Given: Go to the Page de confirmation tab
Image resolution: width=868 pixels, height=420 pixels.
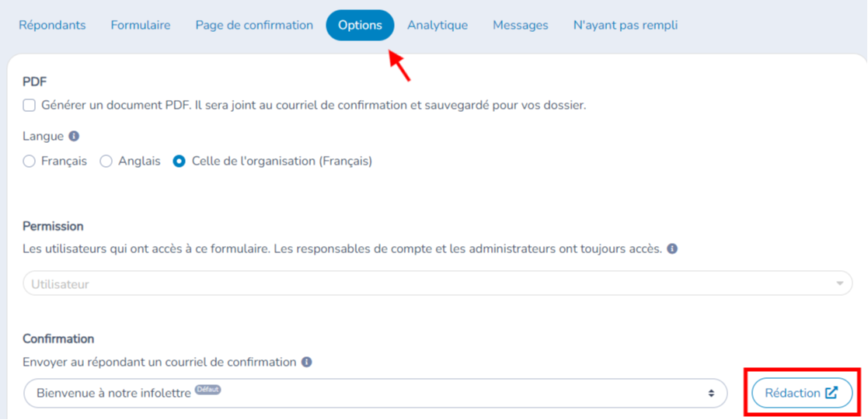Looking at the screenshot, I should tap(254, 26).
